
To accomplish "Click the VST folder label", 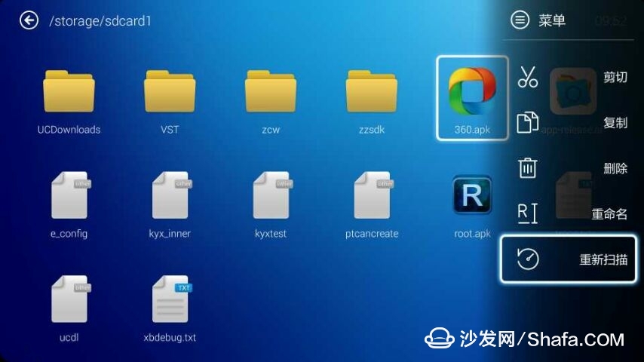I will click(170, 130).
